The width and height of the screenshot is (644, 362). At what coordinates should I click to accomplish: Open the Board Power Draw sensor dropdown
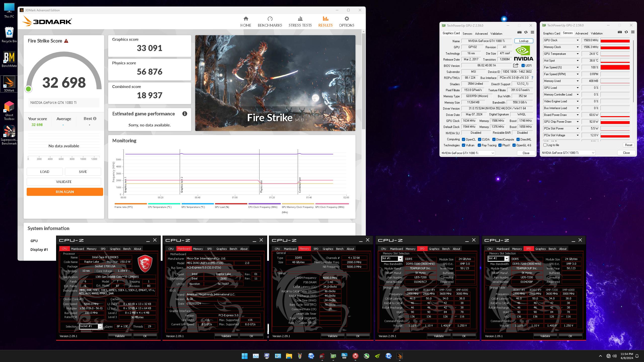[x=578, y=115]
